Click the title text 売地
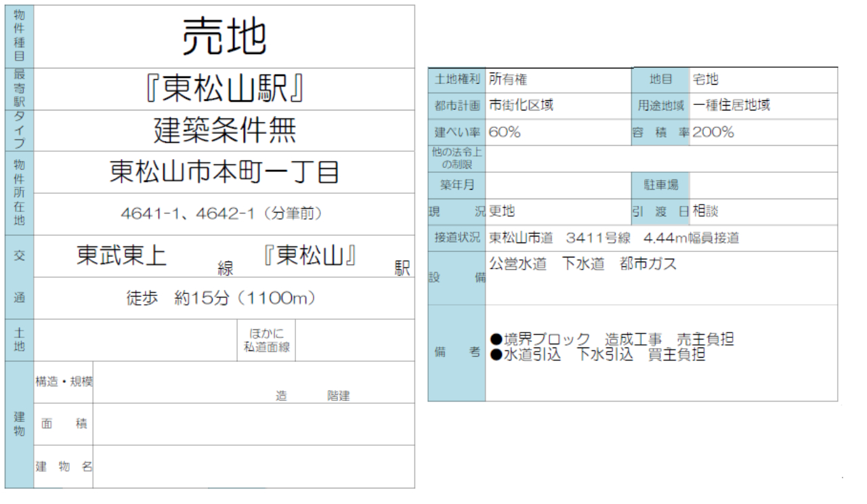This screenshot has width=867, height=504. (224, 36)
